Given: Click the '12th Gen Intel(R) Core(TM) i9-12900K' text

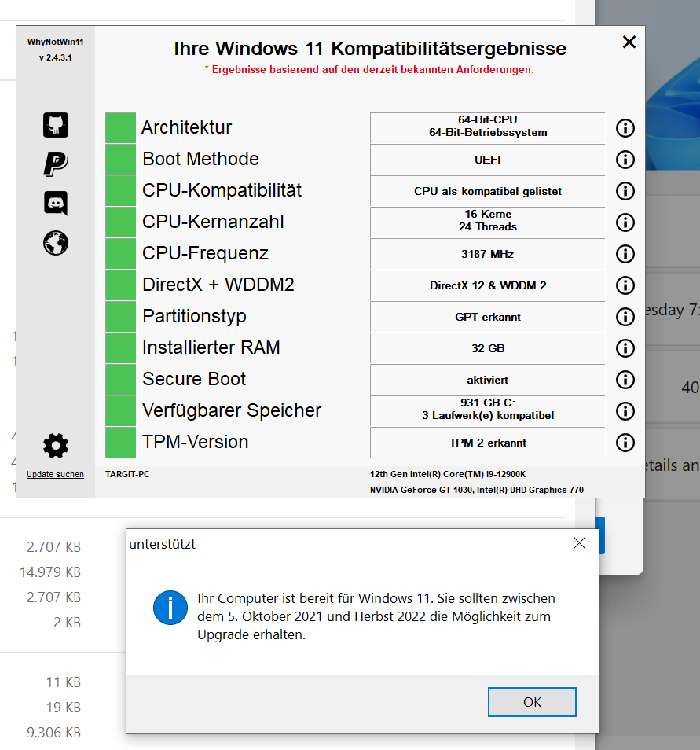Looking at the screenshot, I should pos(448,474).
